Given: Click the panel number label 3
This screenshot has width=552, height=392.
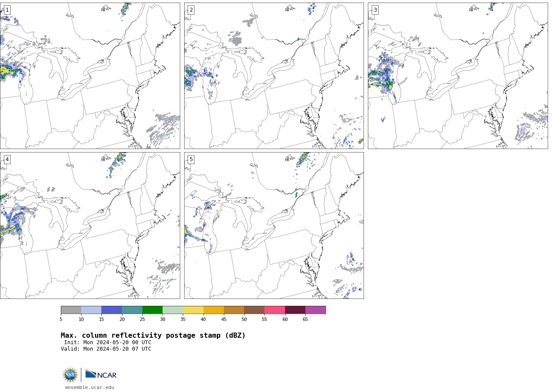Looking at the screenshot, I should 375,10.
